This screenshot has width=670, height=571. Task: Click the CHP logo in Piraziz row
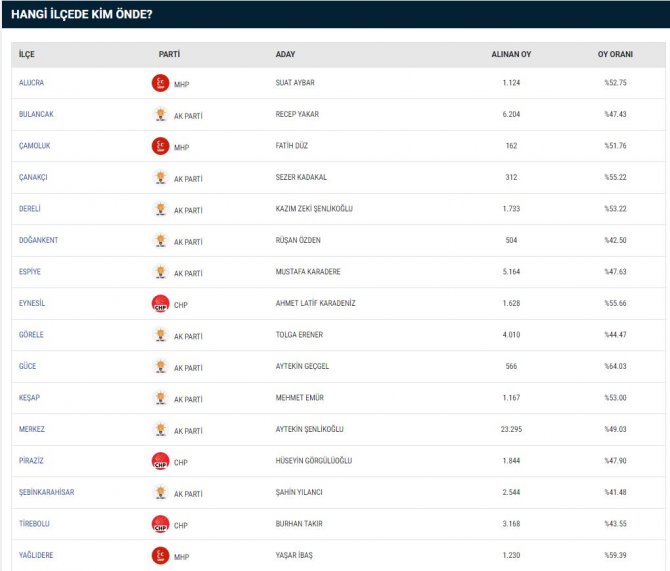(160, 461)
